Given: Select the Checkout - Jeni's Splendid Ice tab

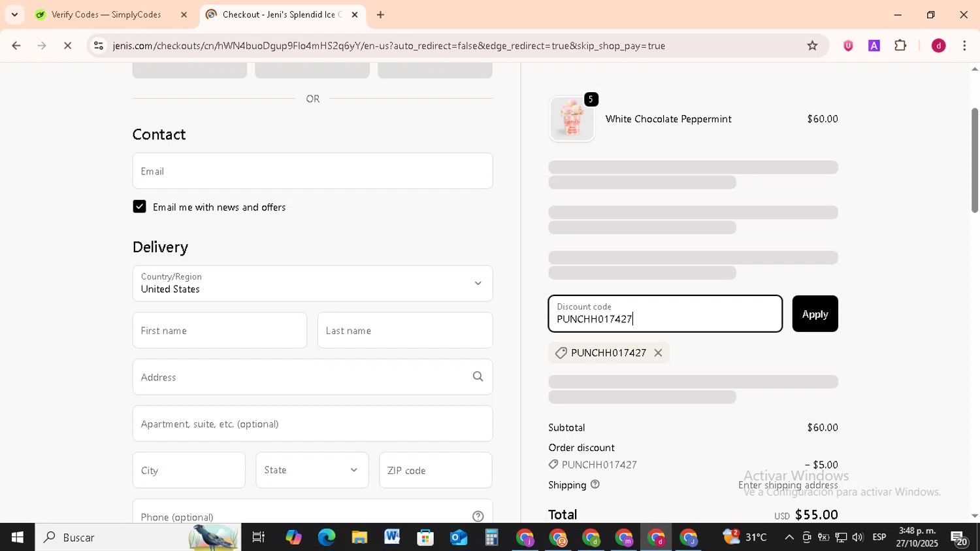Looking at the screenshot, I should click(x=281, y=14).
